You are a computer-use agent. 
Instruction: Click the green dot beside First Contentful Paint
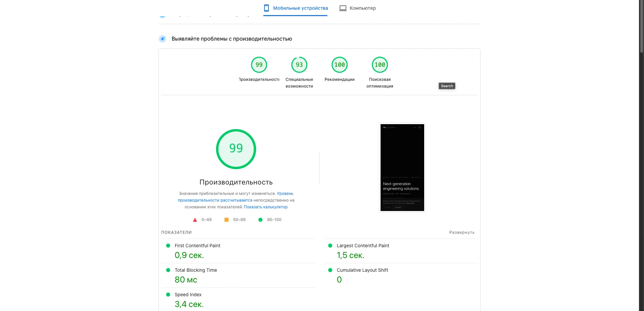[x=168, y=246]
